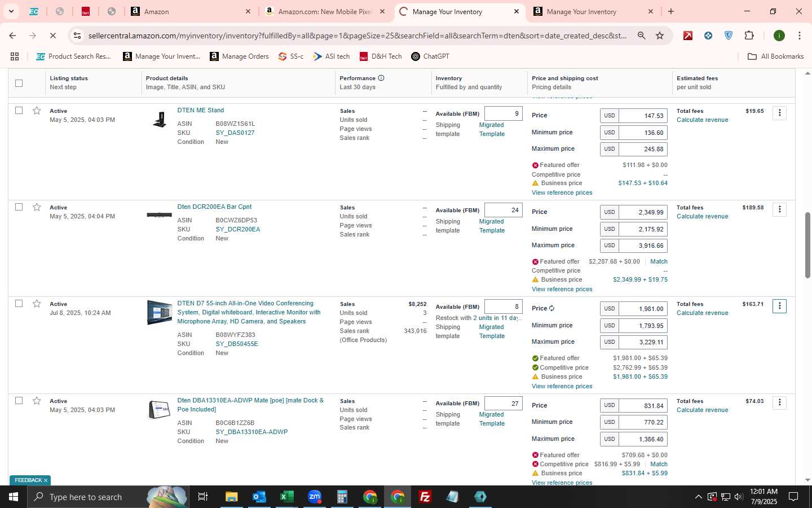Screen dimensions: 812x508
Task: Open D&H Tech bookmark
Action: coord(381,56)
